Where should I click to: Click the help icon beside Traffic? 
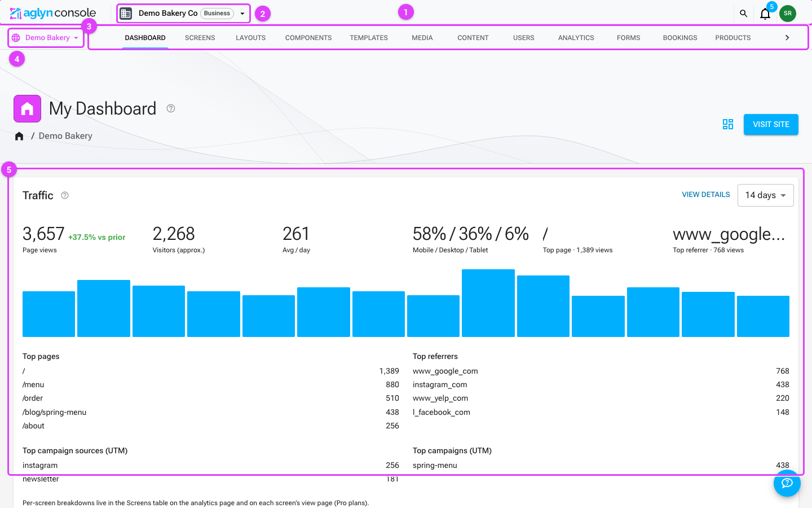[65, 195]
